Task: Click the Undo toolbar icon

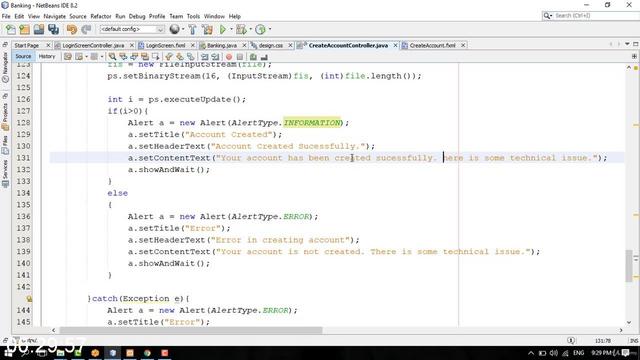Action: coord(72,29)
